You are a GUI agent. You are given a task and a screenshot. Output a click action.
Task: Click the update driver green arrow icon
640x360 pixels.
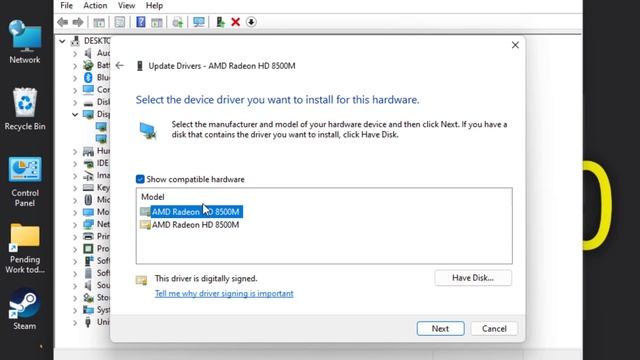coord(220,22)
